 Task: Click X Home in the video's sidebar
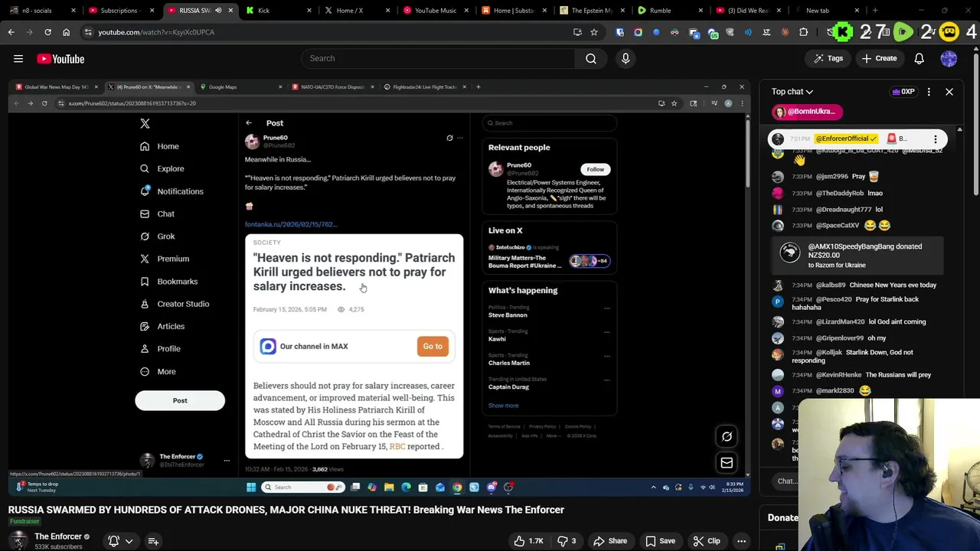tap(159, 146)
